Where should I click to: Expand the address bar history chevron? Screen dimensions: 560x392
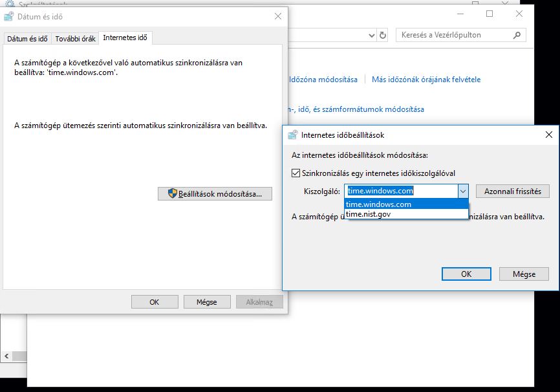coord(371,36)
